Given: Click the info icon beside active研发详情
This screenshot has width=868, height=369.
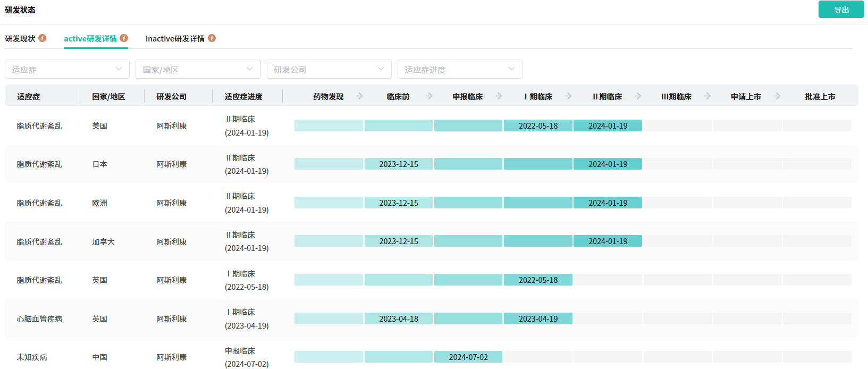Looking at the screenshot, I should coord(124,38).
